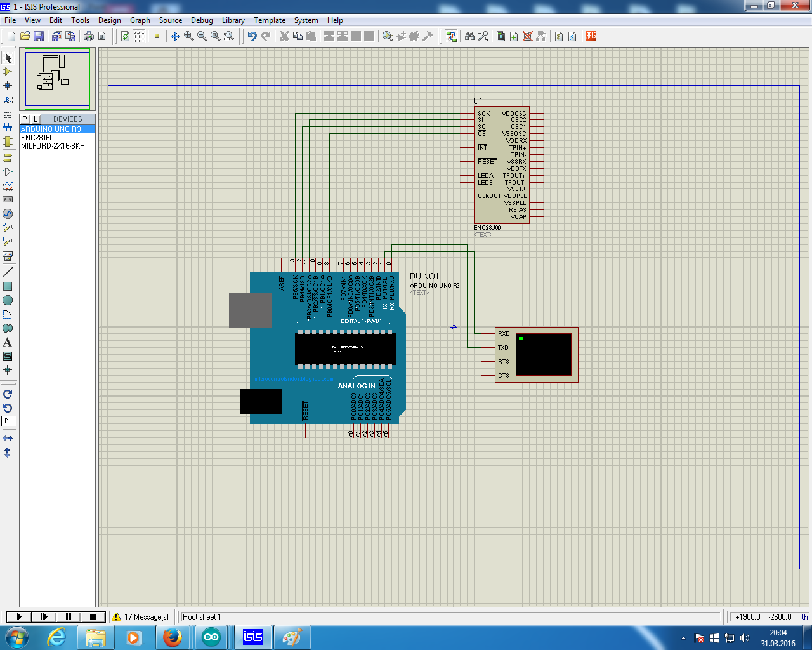Click the Open Design folder icon

click(x=25, y=36)
